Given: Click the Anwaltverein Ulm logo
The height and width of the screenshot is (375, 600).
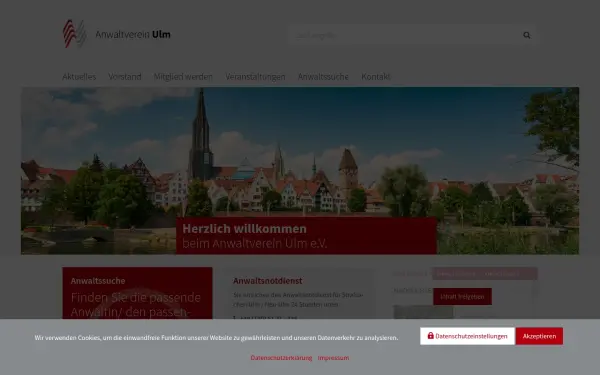Looking at the screenshot, I should (x=74, y=34).
